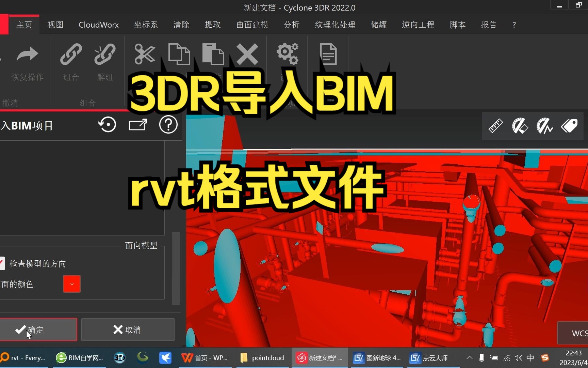The image size is (588, 368).
Task: Click the battery tray icon
Action: pyautogui.click(x=494, y=358)
